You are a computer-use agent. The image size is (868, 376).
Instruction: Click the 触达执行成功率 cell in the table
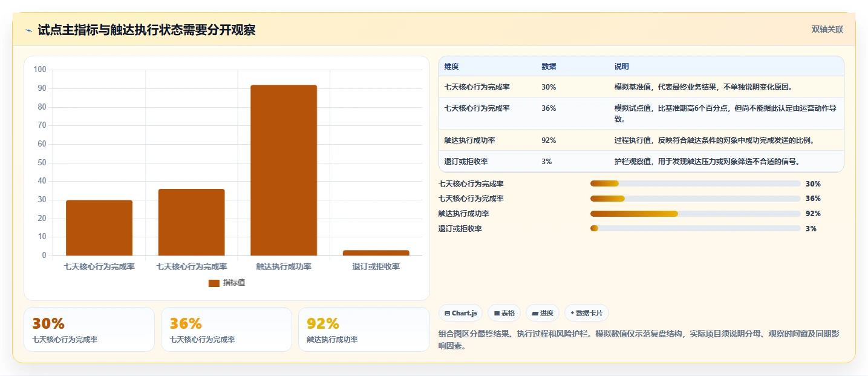[469, 140]
